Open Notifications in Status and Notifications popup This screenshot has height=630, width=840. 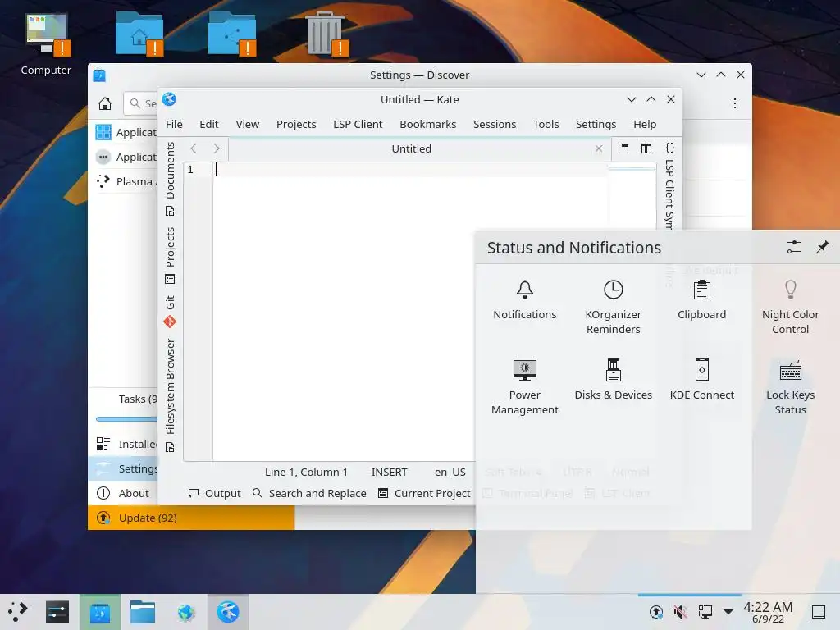524,300
